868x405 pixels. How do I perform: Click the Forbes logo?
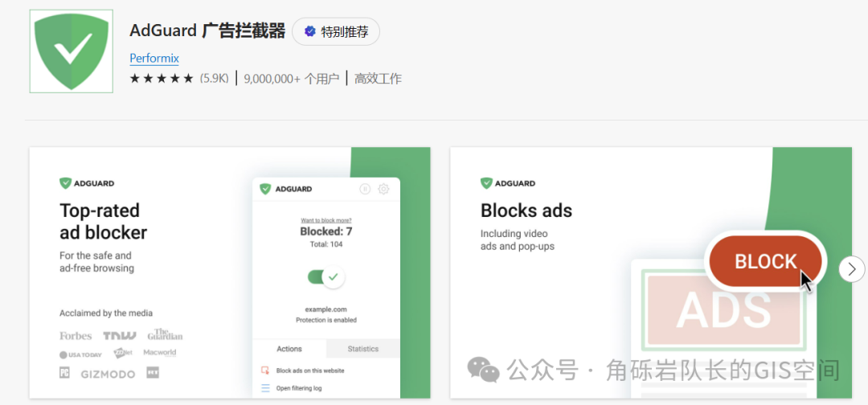pos(76,336)
